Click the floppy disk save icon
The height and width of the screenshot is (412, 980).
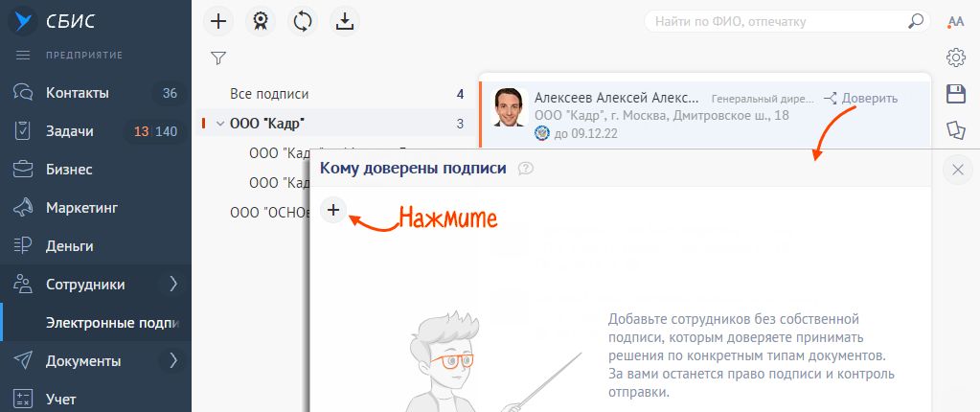pyautogui.click(x=956, y=94)
